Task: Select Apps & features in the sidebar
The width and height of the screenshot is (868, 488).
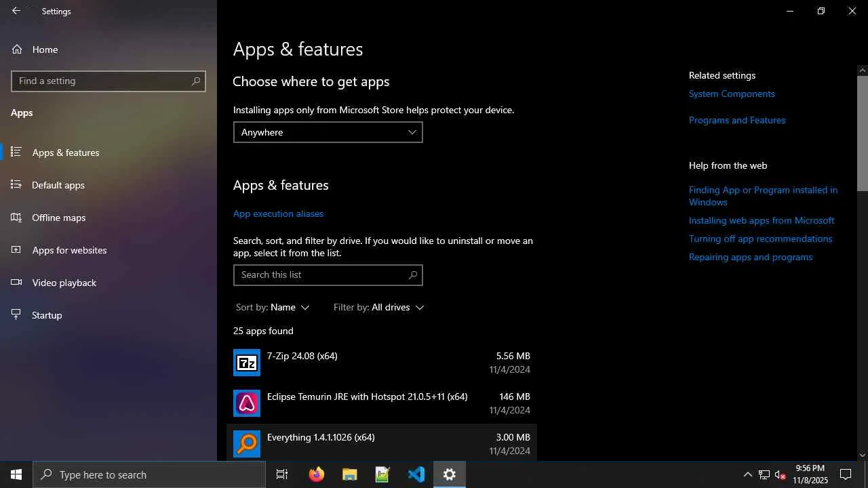Action: (108, 152)
